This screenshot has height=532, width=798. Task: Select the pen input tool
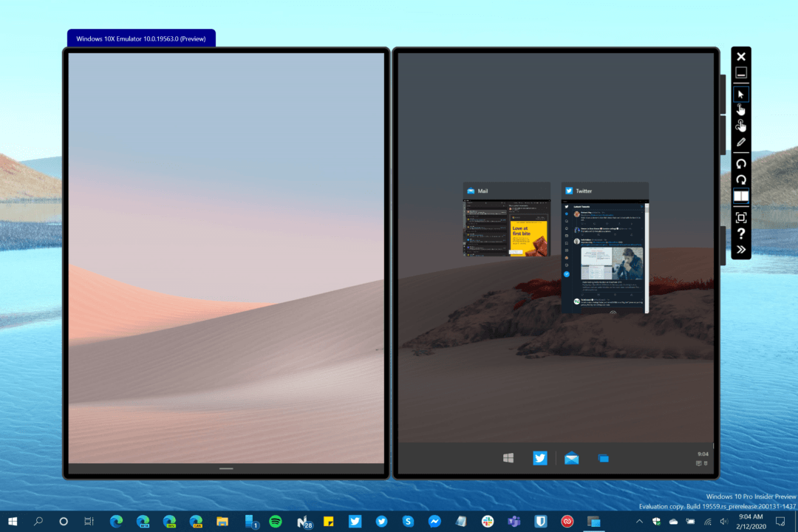coord(740,140)
